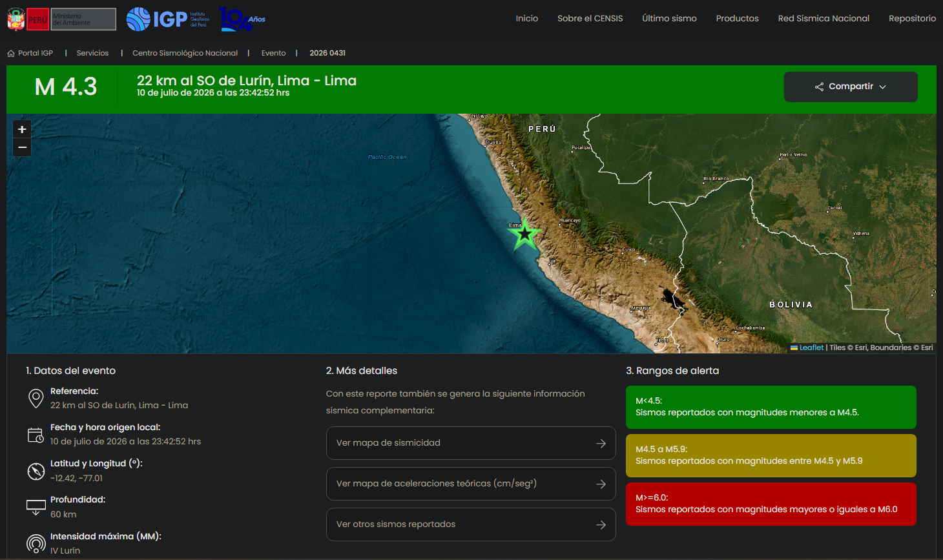Click the green star epicenter marker
This screenshot has width=943, height=560.
[525, 234]
